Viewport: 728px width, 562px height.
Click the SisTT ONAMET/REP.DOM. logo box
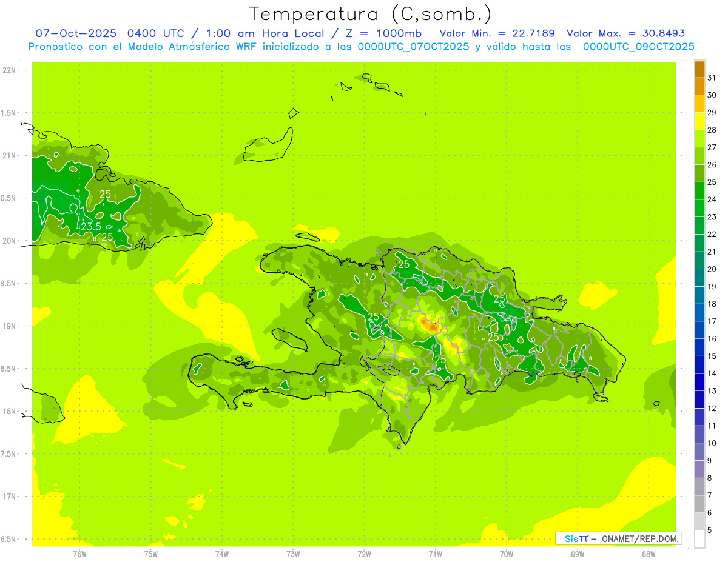(618, 538)
